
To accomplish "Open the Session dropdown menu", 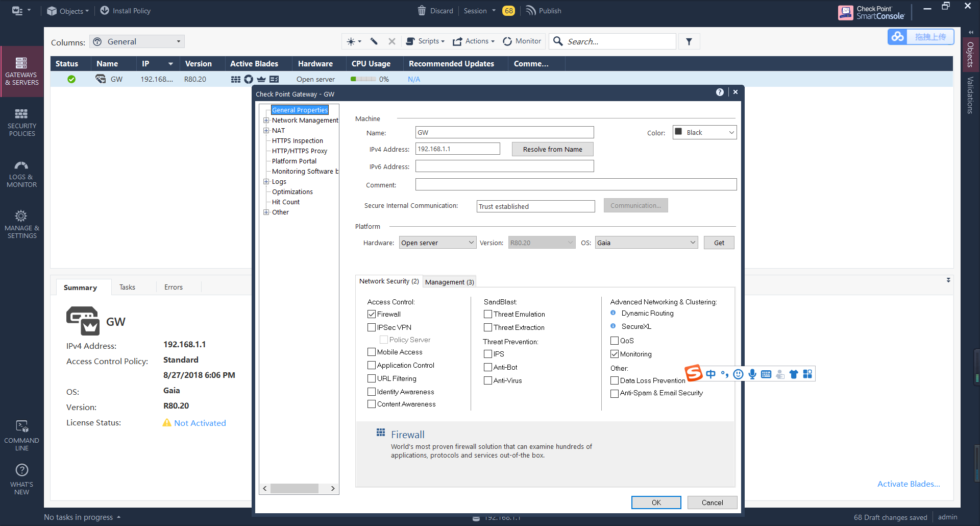I will point(479,11).
